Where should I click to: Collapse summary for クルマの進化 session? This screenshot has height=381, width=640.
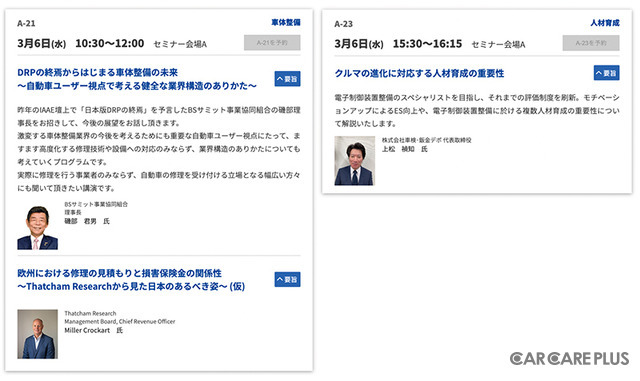606,73
